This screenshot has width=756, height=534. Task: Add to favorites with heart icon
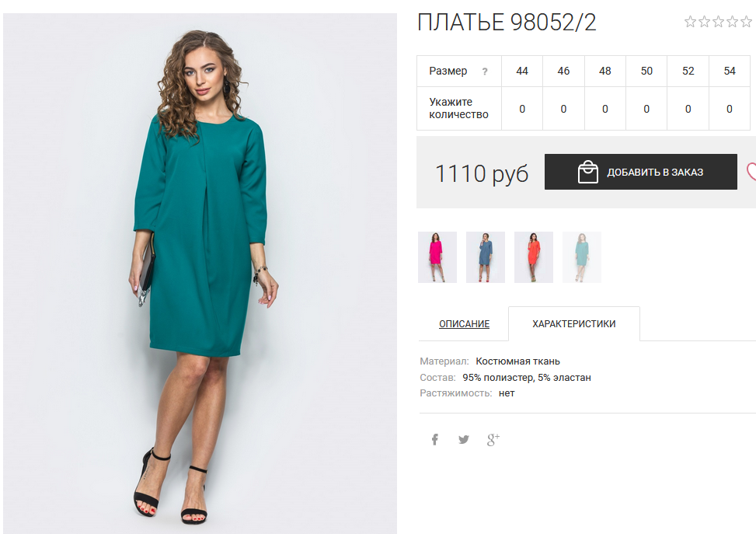click(751, 172)
